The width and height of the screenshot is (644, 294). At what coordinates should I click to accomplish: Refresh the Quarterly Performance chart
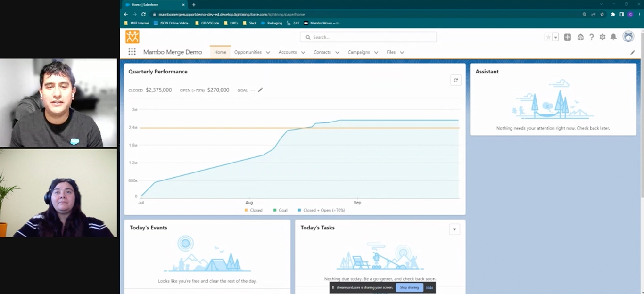tap(455, 80)
